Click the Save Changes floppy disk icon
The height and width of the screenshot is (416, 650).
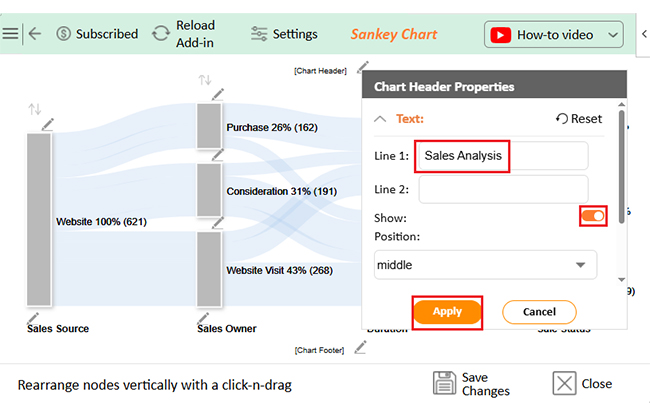[444, 383]
